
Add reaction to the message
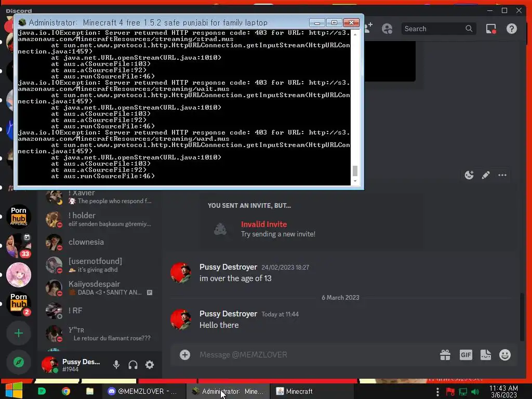tap(469, 175)
